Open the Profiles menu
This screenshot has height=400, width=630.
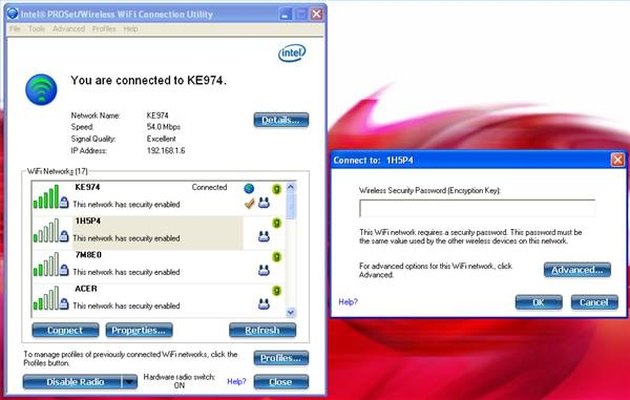(104, 29)
